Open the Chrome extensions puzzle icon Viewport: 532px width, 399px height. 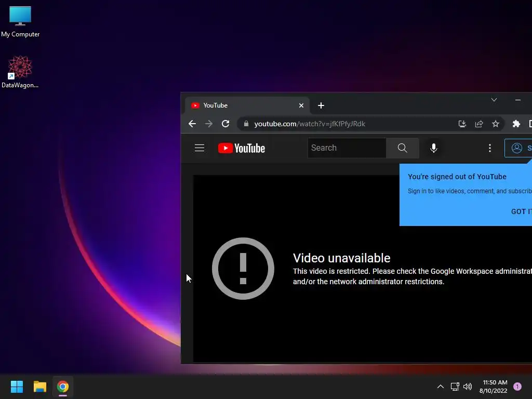(516, 124)
